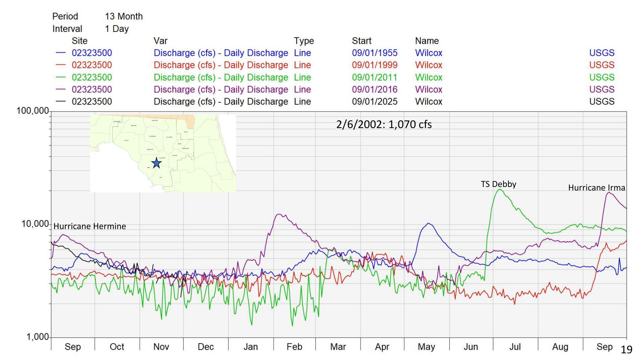This screenshot has width=644, height=362.
Task: Click the blue site number 02323500
Action: click(92, 53)
